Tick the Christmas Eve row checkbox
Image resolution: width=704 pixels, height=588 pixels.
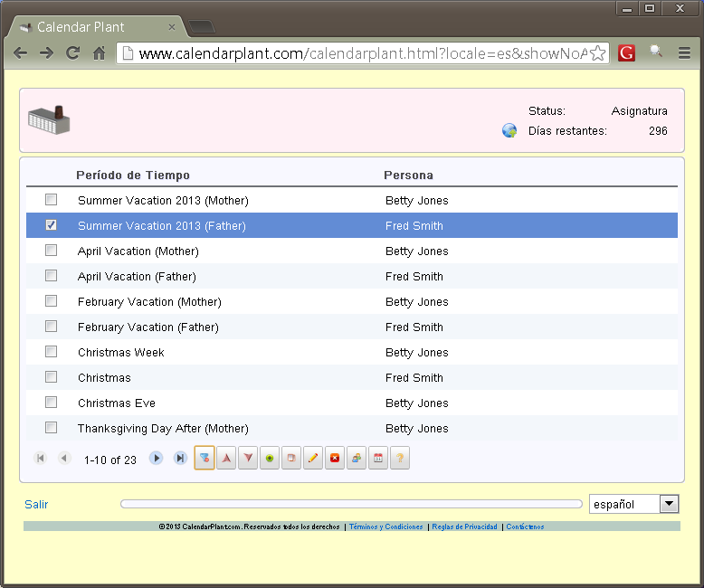52,403
